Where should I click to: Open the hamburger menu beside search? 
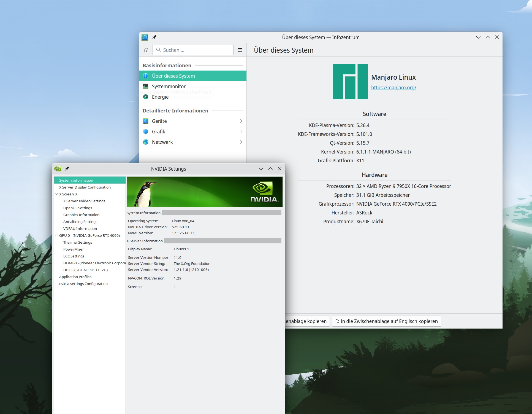coord(240,50)
